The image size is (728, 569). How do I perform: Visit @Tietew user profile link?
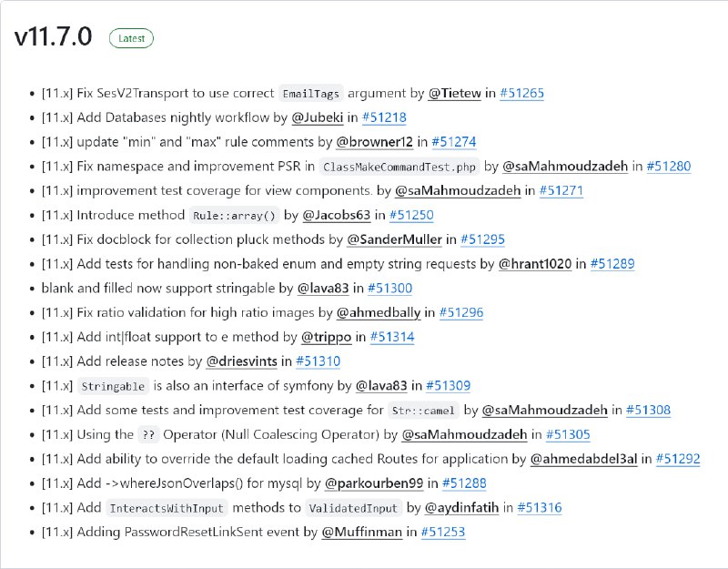[454, 94]
